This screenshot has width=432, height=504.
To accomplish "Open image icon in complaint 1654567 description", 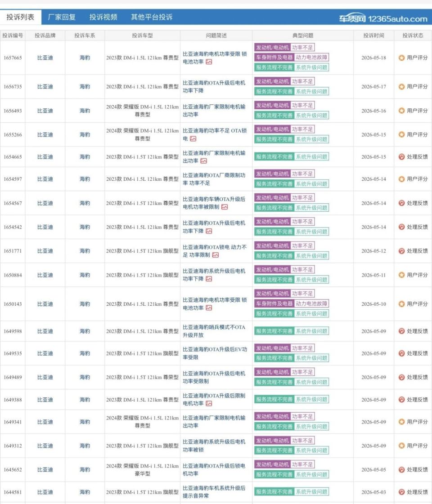I will [x=225, y=207].
